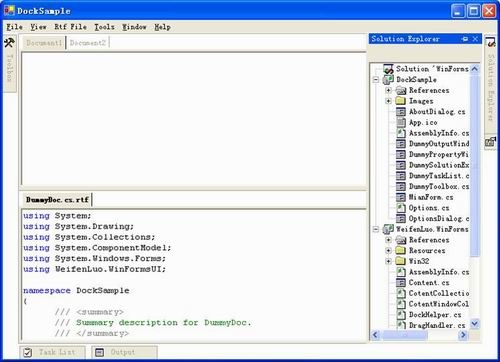The width and height of the screenshot is (500, 362).
Task: Open the Tools menu
Action: point(104,27)
